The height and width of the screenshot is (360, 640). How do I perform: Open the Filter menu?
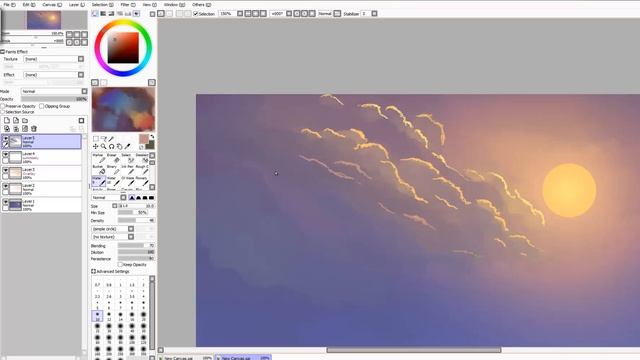[x=128, y=4]
